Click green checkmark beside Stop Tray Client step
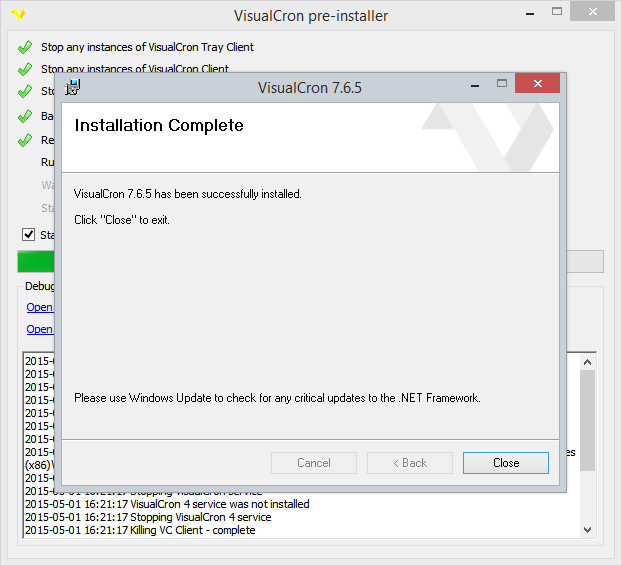 click(25, 47)
